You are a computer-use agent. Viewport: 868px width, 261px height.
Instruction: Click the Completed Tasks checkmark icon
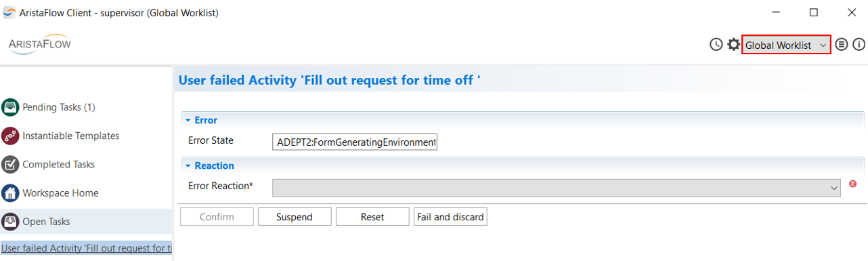(10, 164)
